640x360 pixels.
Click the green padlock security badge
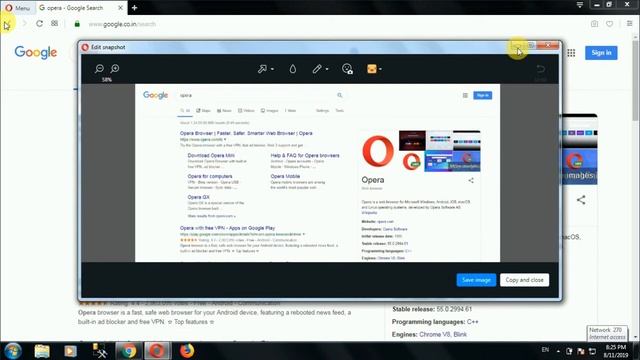(x=77, y=24)
